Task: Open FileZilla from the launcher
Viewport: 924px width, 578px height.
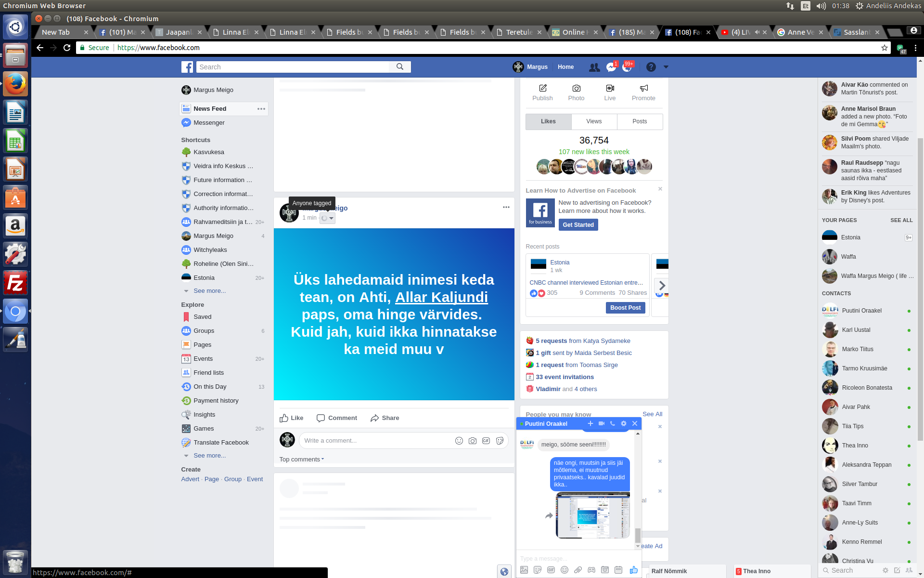Action: 15,283
